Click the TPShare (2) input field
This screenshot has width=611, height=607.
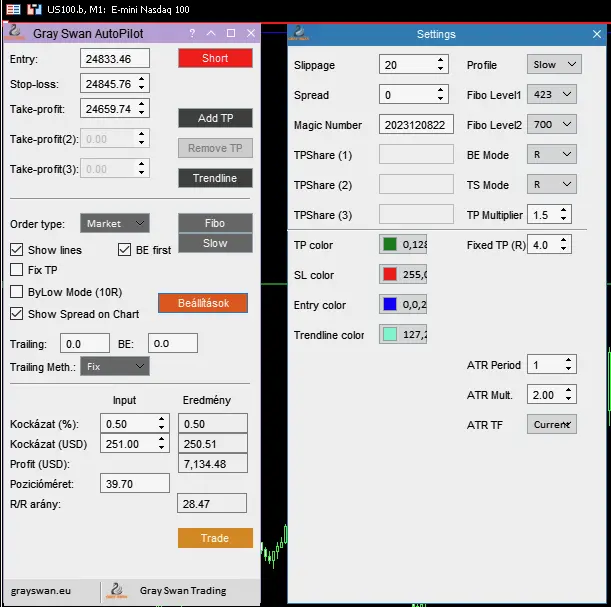(416, 185)
